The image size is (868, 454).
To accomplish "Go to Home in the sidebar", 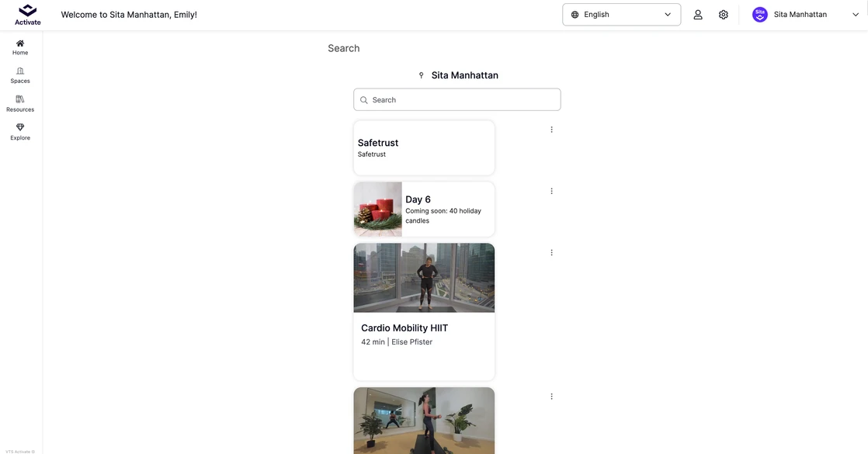I will point(20,47).
